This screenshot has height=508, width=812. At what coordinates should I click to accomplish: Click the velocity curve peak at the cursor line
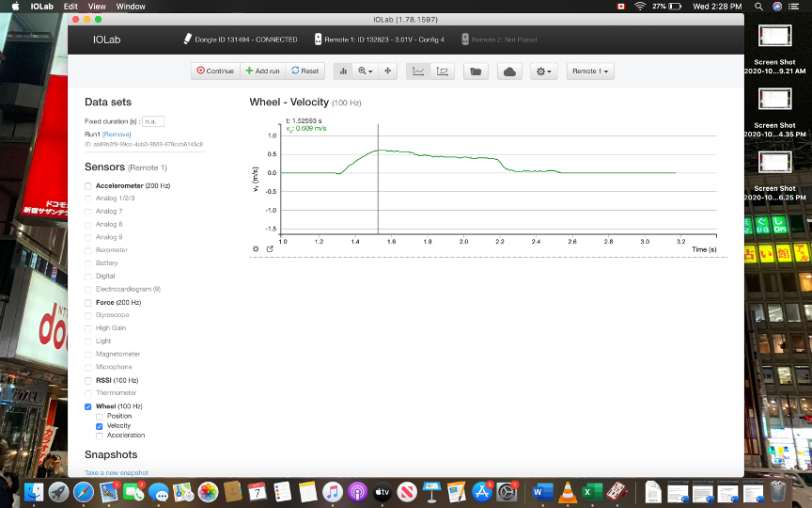(x=378, y=151)
